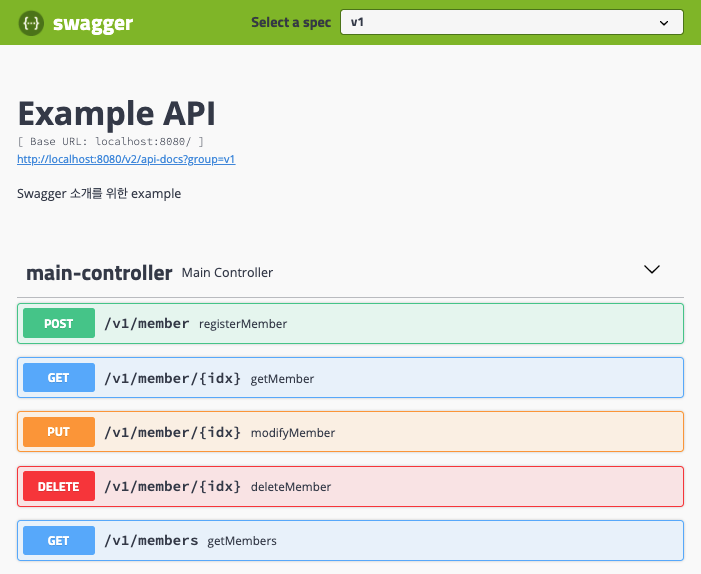The height and width of the screenshot is (574, 701).
Task: Click the registerMember operation label
Action: pos(243,324)
